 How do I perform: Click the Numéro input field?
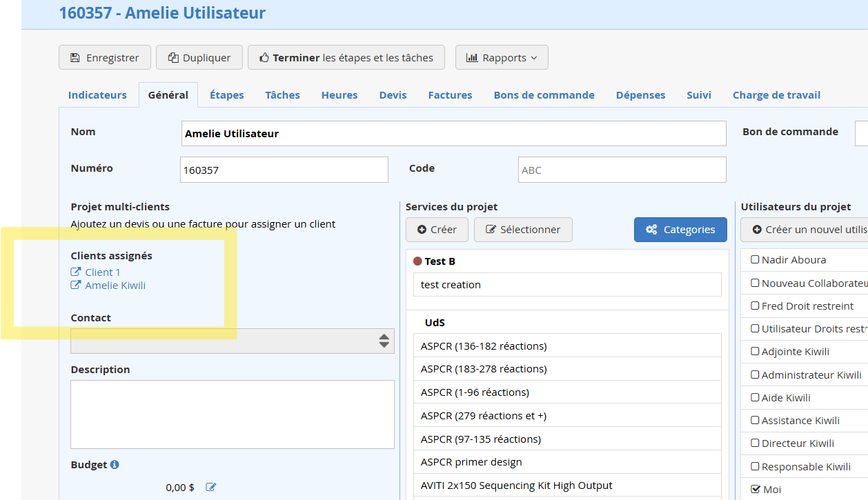pos(284,170)
